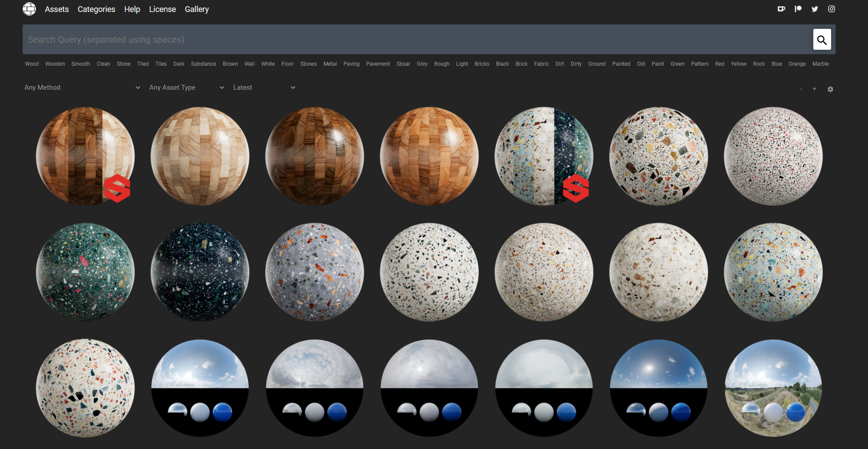Filter by the Stone tag
The image size is (868, 449).
tap(124, 64)
